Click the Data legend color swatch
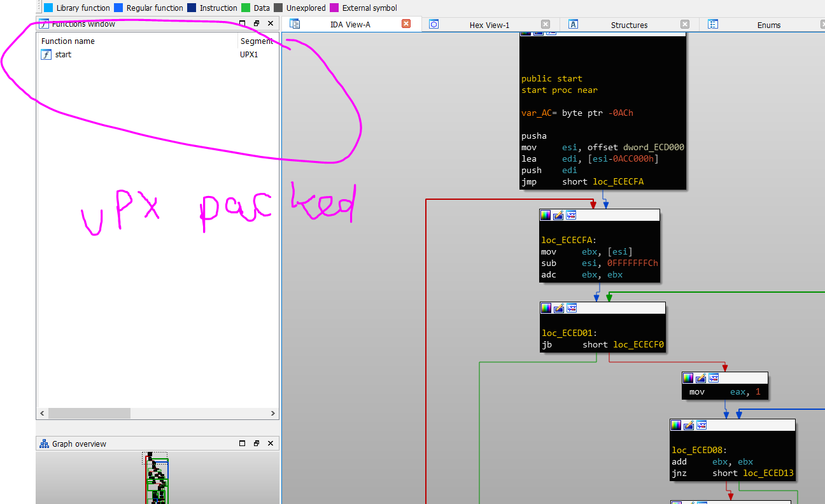The height and width of the screenshot is (504, 825). pos(246,8)
